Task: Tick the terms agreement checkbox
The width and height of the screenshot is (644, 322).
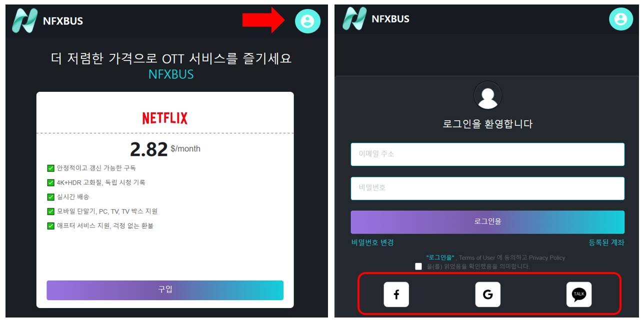Action: [x=418, y=267]
